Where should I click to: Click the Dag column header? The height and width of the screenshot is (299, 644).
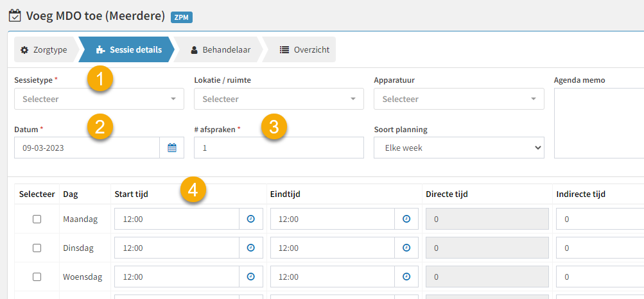tap(70, 194)
